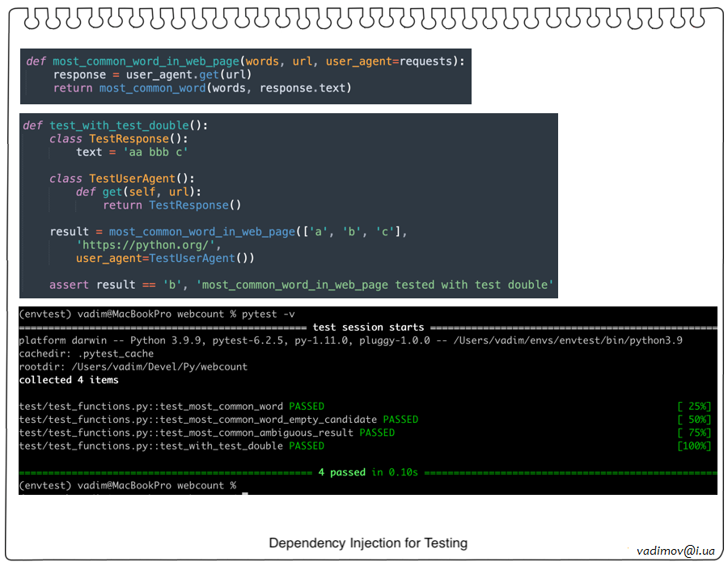The width and height of the screenshot is (728, 566).
Task: Click the 'return TestResponse()' statement
Action: (171, 205)
